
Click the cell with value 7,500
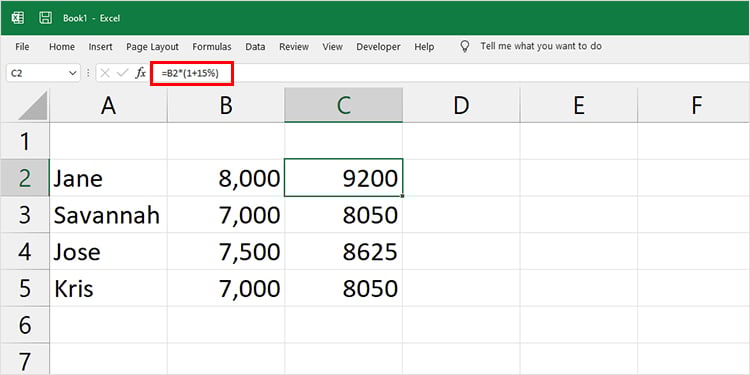(226, 252)
